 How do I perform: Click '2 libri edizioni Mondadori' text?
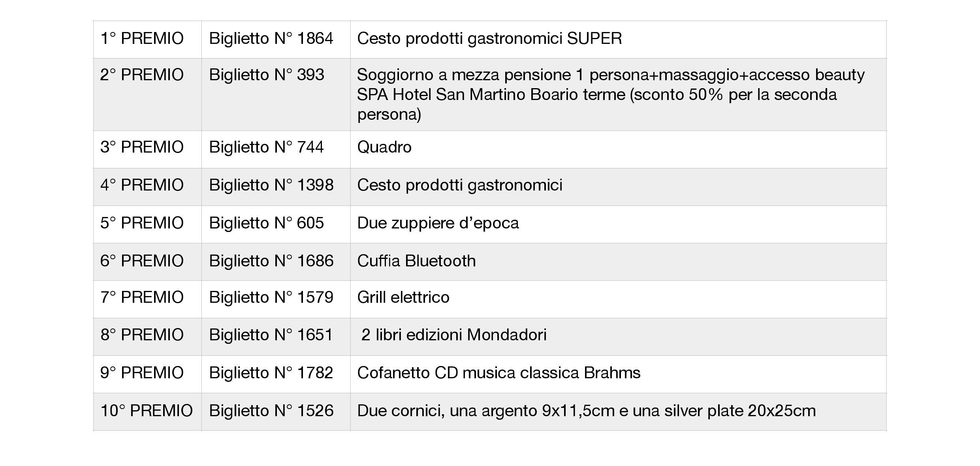[x=453, y=335]
